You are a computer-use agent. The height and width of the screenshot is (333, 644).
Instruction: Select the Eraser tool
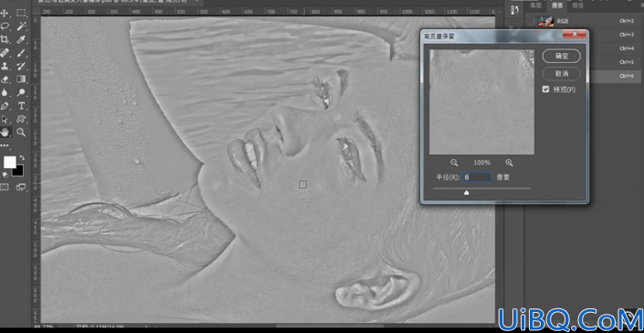point(5,79)
